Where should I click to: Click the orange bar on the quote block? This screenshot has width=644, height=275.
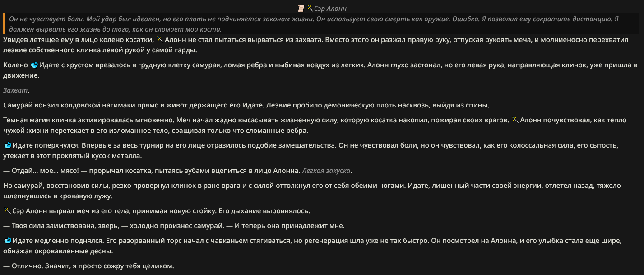[x=5, y=24]
